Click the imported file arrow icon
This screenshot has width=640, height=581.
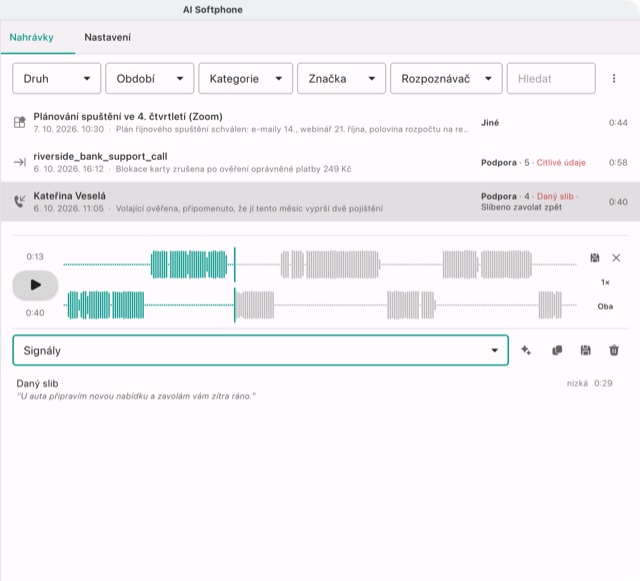click(x=20, y=162)
